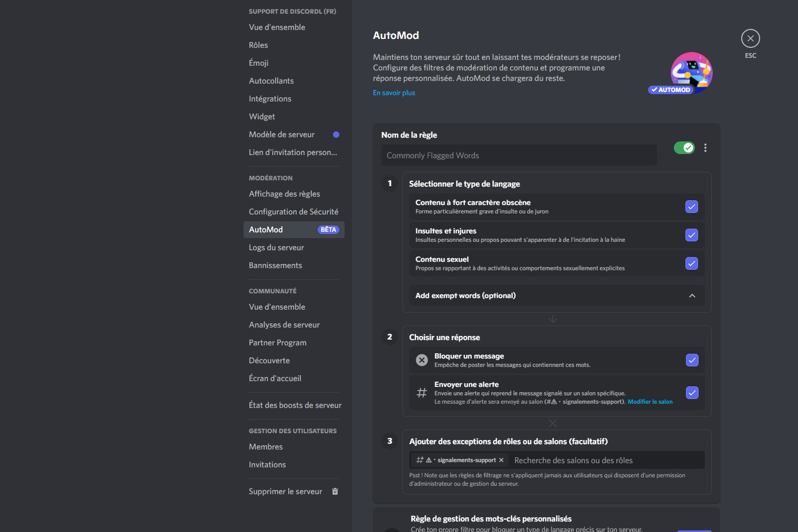The width and height of the screenshot is (798, 532).
Task: Collapse Add exempt words section chevron
Action: [x=692, y=295]
